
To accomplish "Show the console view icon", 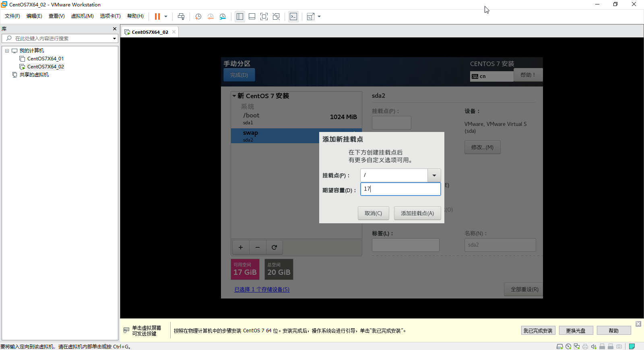I will (293, 16).
